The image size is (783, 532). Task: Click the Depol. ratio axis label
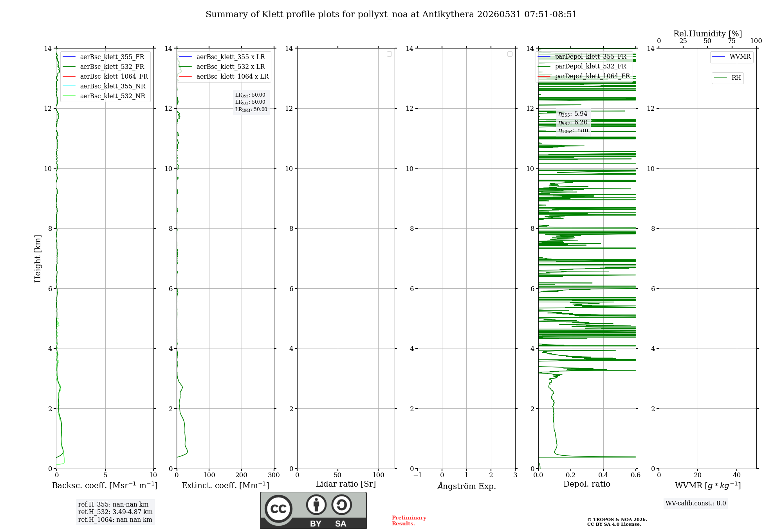(x=587, y=484)
